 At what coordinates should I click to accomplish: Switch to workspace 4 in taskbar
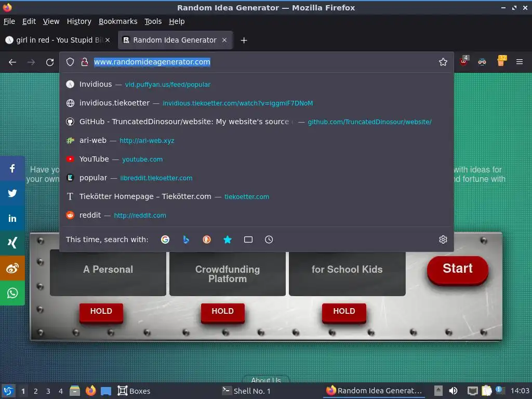tap(61, 391)
